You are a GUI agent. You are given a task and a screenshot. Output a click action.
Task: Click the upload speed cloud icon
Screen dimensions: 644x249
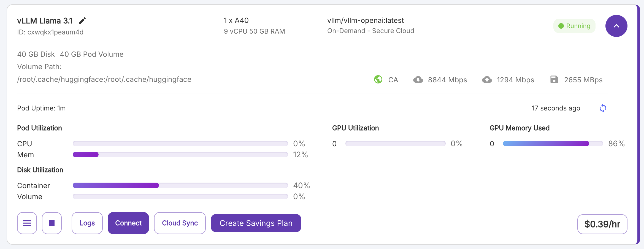[487, 80]
